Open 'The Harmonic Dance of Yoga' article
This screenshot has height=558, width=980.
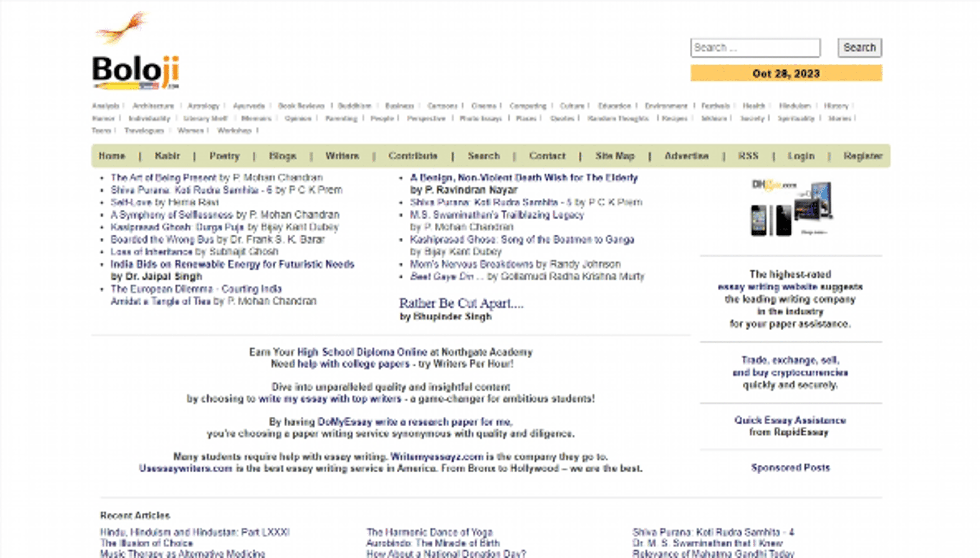click(x=429, y=532)
